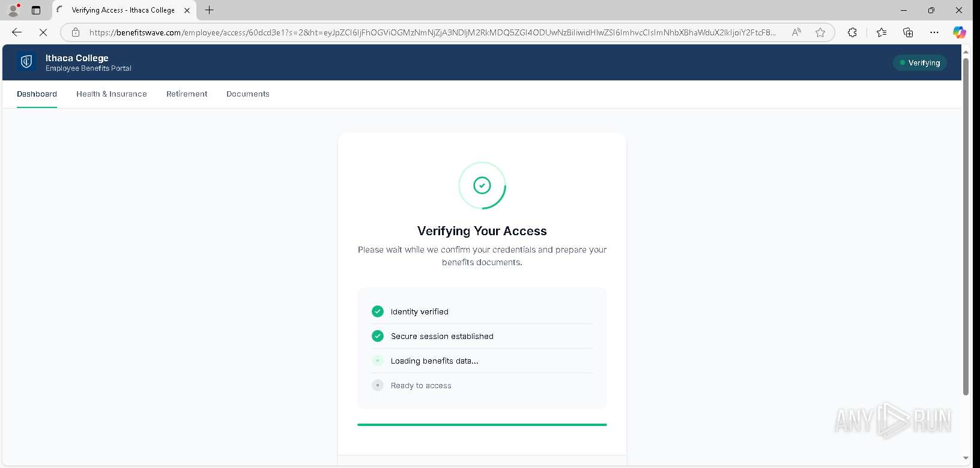This screenshot has width=980, height=468.
Task: Click the scrollbar up arrow
Action: pyautogui.click(x=966, y=52)
